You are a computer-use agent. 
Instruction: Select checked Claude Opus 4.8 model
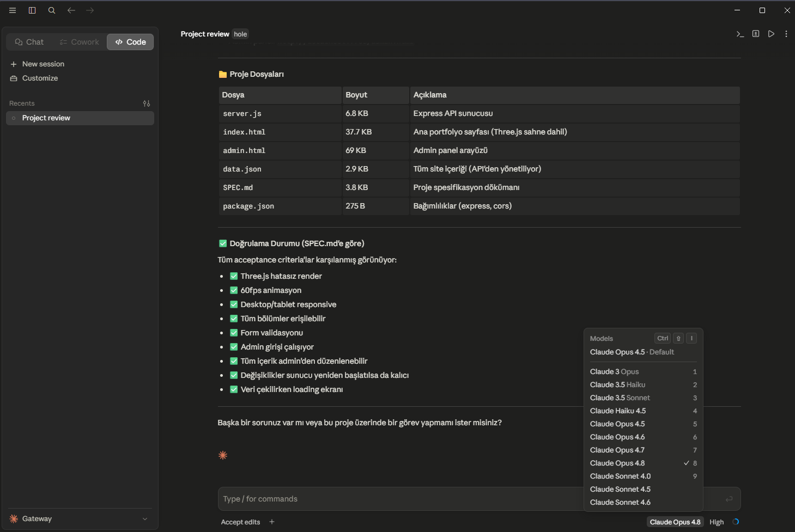click(643, 463)
